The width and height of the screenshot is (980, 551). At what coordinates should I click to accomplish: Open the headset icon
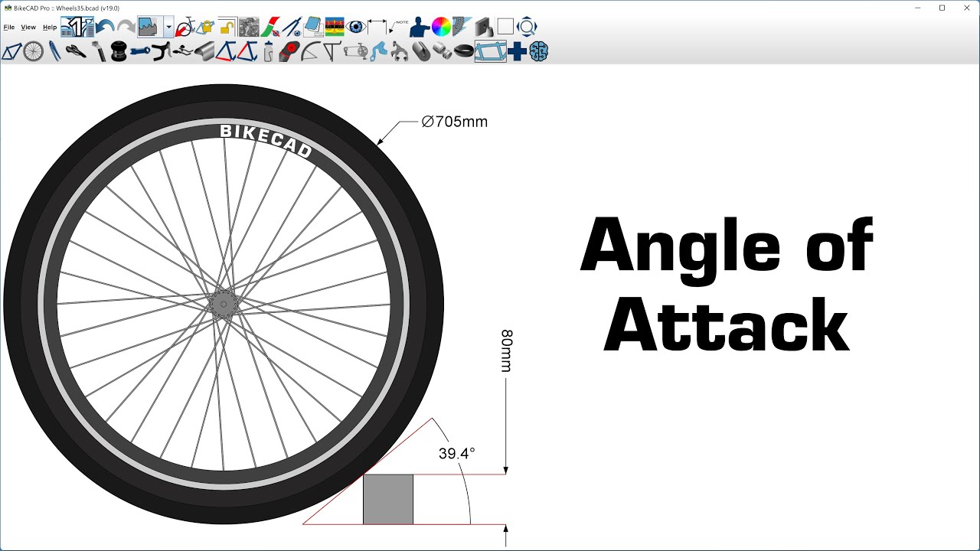119,51
